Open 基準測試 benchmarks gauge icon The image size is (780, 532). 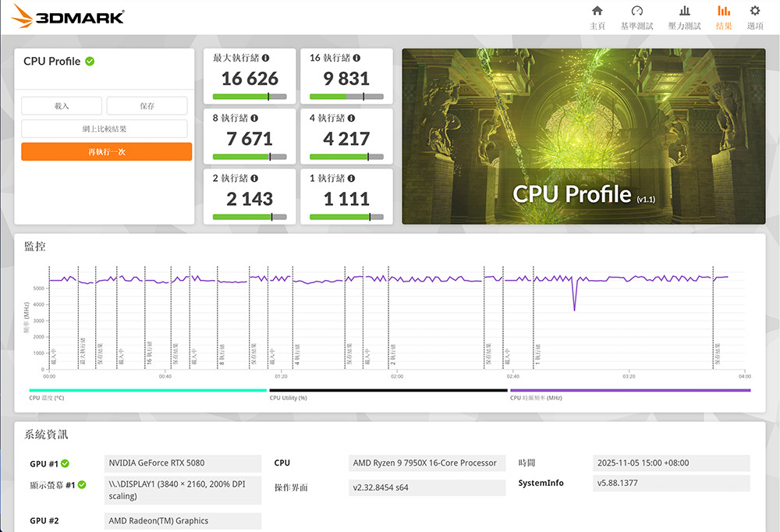point(636,11)
